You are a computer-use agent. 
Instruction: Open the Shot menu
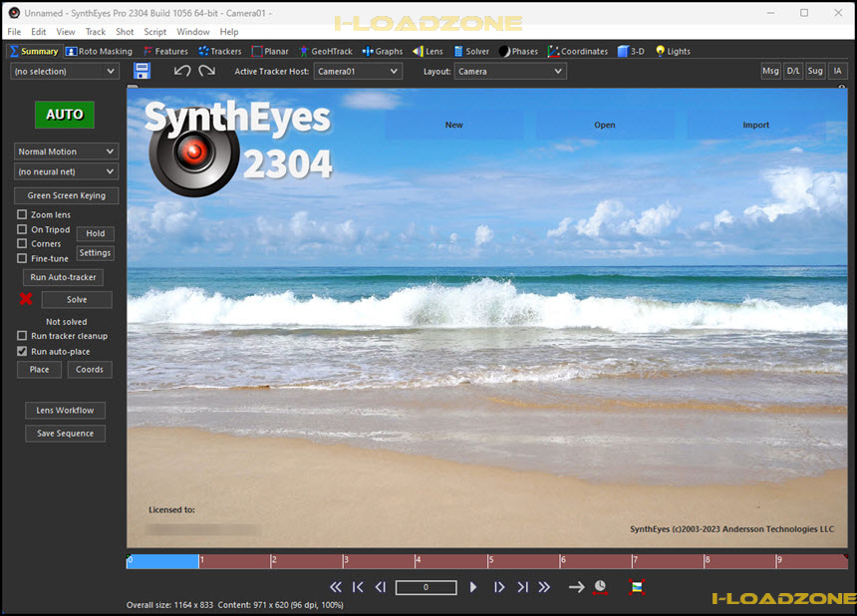(x=125, y=31)
